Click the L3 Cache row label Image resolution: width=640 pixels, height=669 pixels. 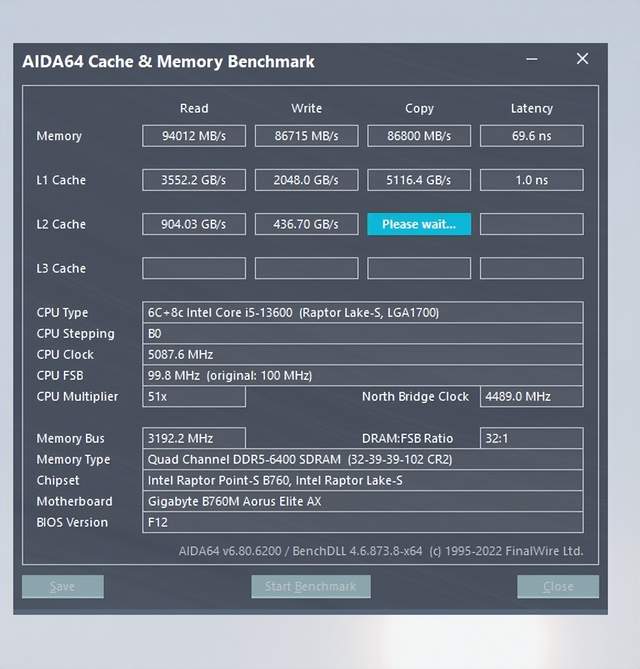click(61, 268)
